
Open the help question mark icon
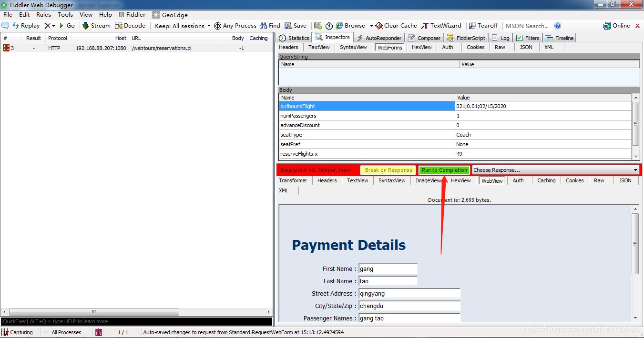click(558, 26)
